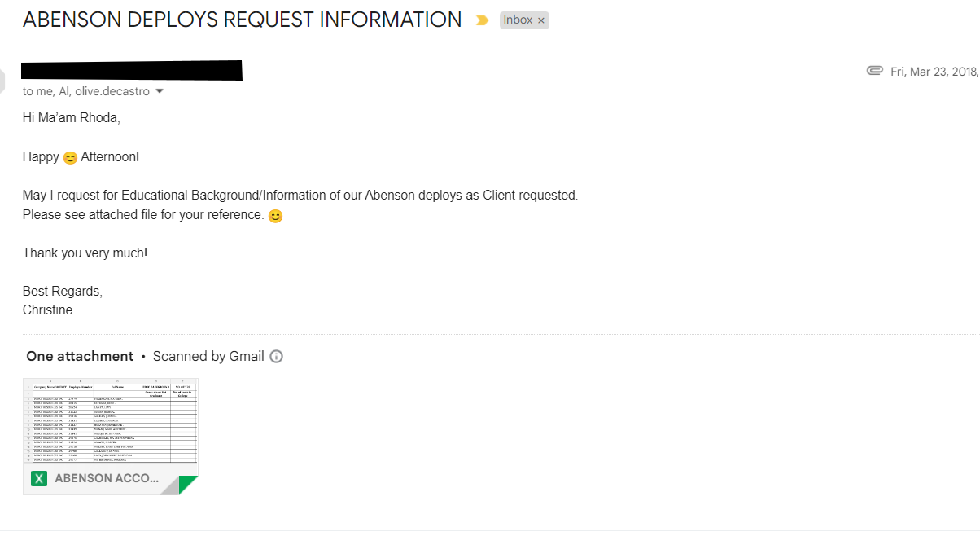Click the yellow importance marker icon
The height and width of the screenshot is (536, 980).
[x=483, y=20]
